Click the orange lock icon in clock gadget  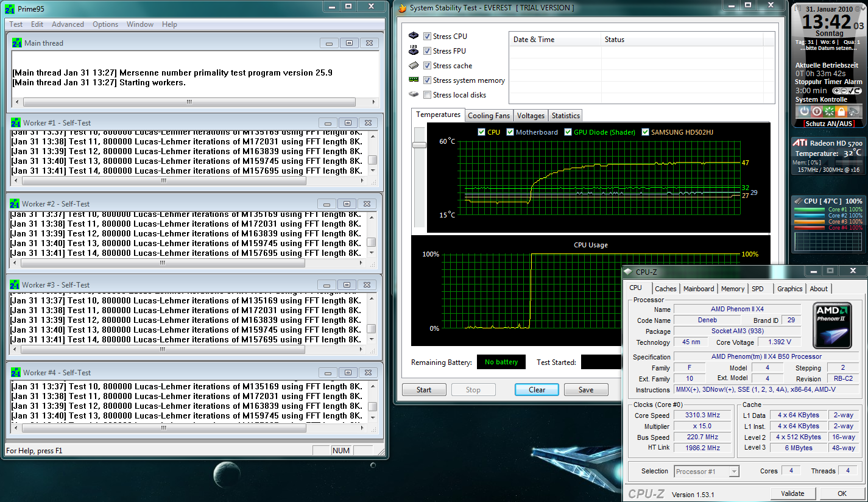[x=841, y=111]
